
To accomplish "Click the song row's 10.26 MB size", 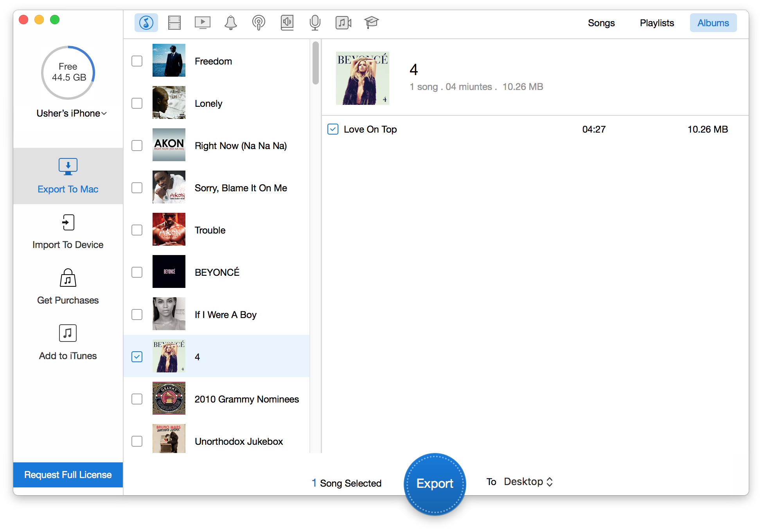I will tap(708, 129).
